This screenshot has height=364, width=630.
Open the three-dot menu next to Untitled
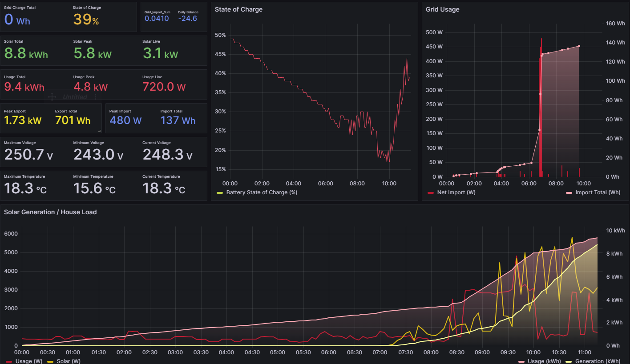[x=95, y=96]
